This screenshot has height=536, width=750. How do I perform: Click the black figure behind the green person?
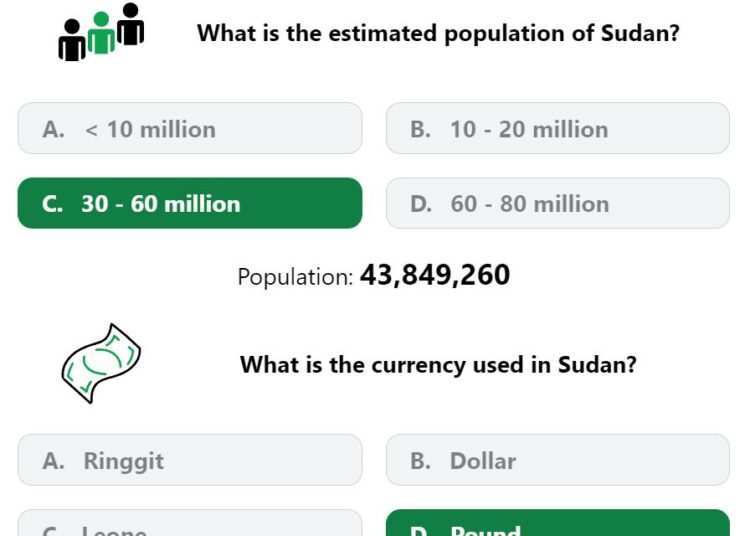coord(131,24)
